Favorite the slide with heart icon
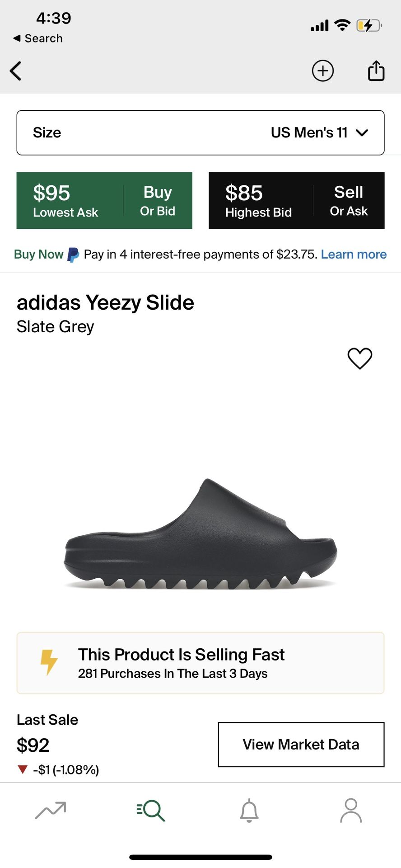 [359, 358]
